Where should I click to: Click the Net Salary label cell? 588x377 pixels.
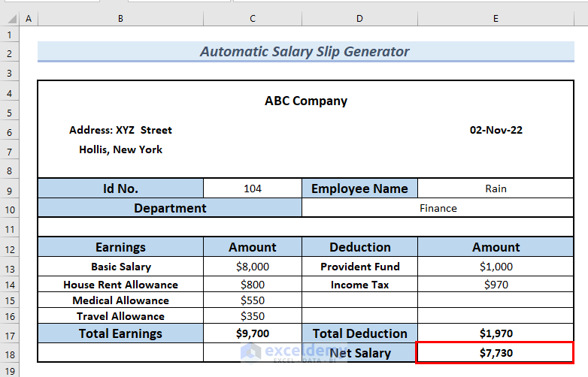point(359,353)
